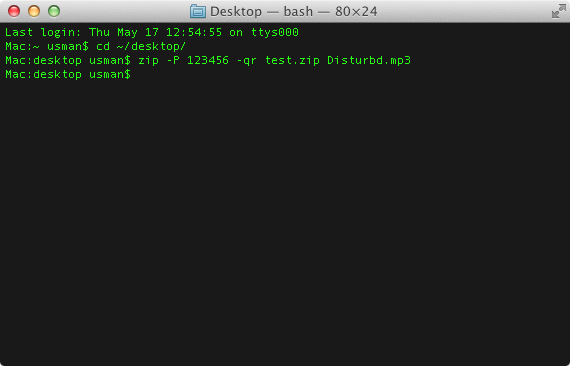The width and height of the screenshot is (570, 366).
Task: Click the window title "Desktop — bash — 80×24"
Action: [294, 12]
